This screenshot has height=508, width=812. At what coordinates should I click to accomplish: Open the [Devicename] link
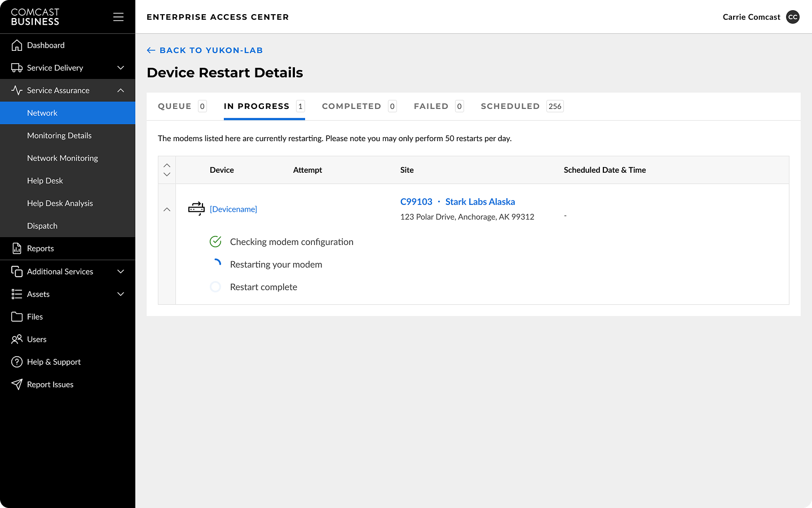pyautogui.click(x=233, y=209)
